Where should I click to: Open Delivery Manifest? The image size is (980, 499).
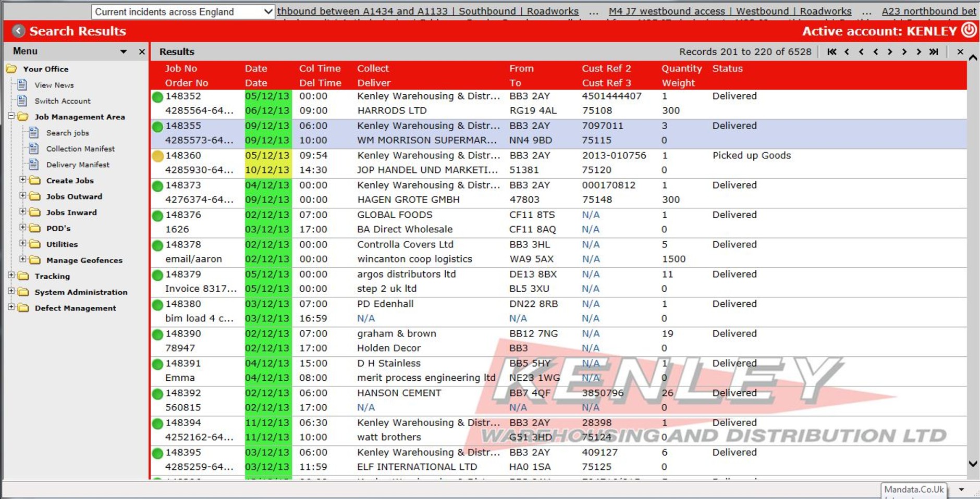[78, 165]
